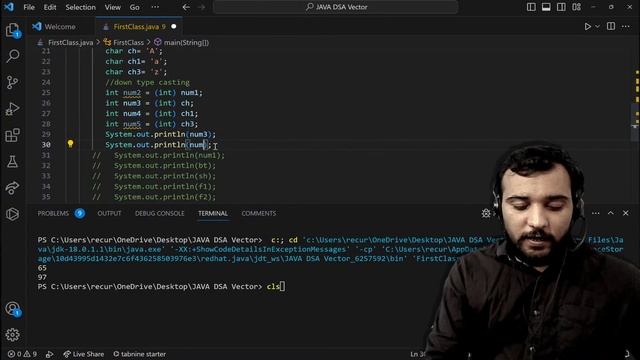The image size is (640, 360).
Task: Switch to the DEBUG CONSOLE tab
Action: 160,213
